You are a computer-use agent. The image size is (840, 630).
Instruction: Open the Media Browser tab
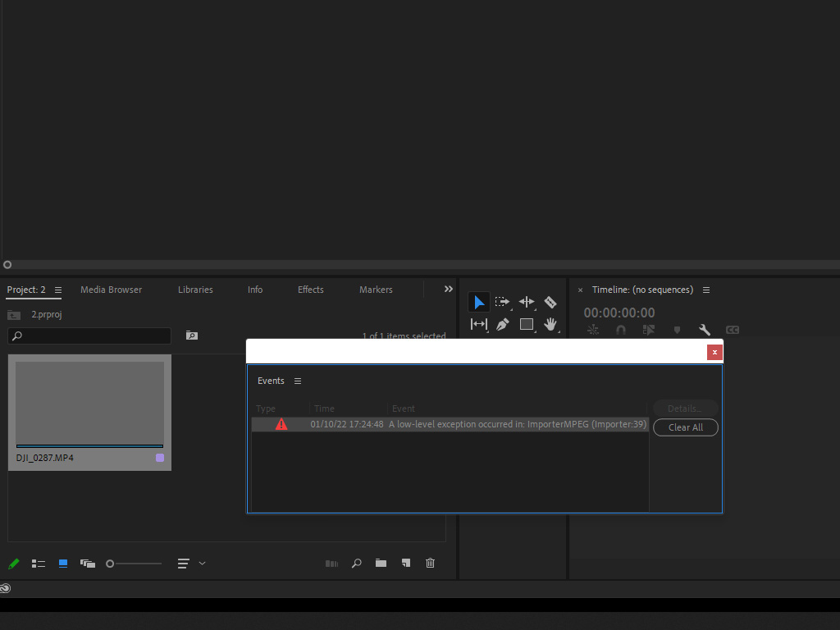pos(111,290)
